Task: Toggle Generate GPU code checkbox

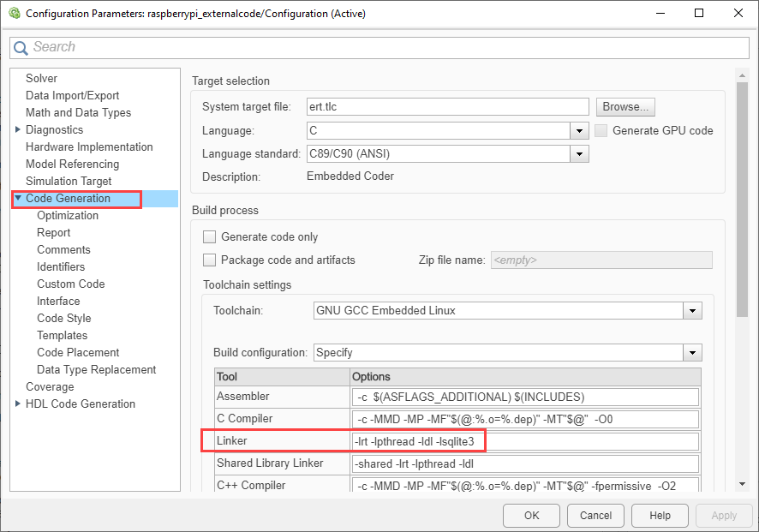Action: [601, 130]
